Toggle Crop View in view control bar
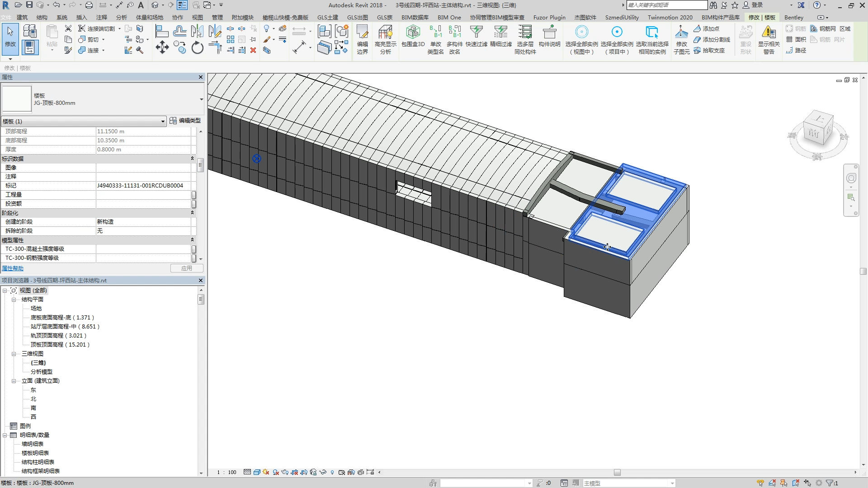Image resolution: width=868 pixels, height=488 pixels. click(x=294, y=472)
